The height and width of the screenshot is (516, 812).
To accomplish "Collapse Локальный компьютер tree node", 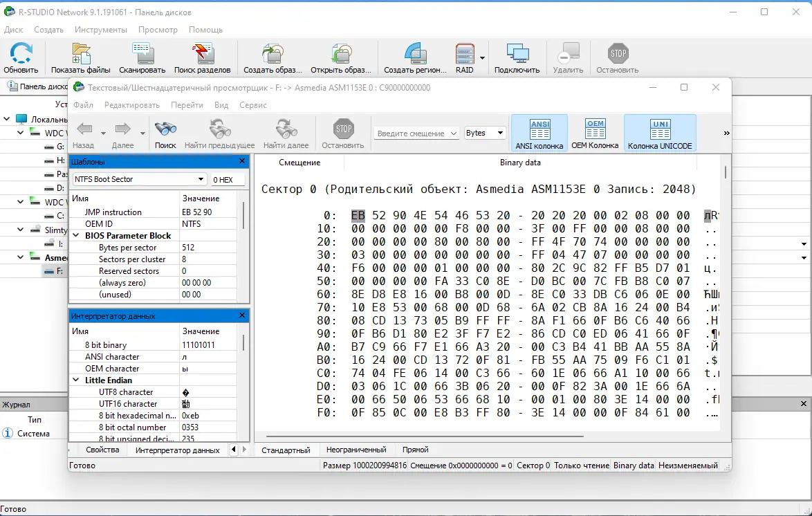I will point(7,119).
